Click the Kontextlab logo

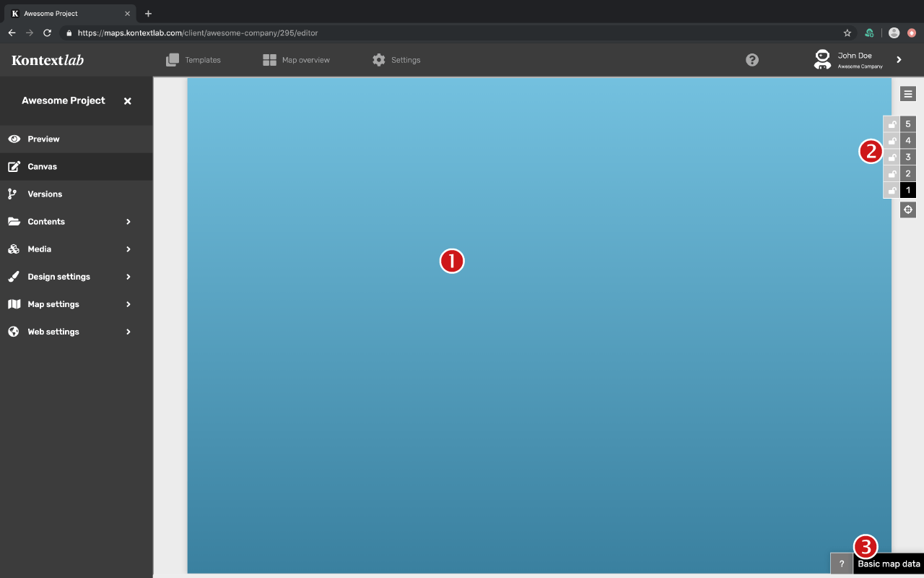(48, 60)
